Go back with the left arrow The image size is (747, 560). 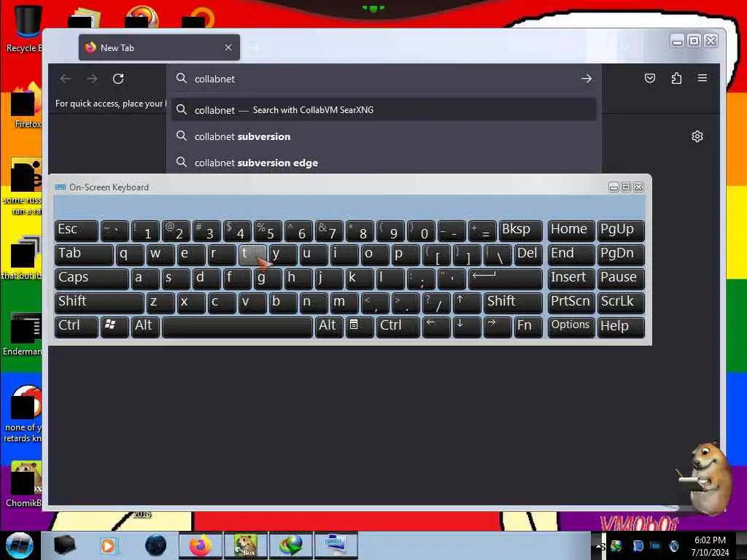coord(66,79)
